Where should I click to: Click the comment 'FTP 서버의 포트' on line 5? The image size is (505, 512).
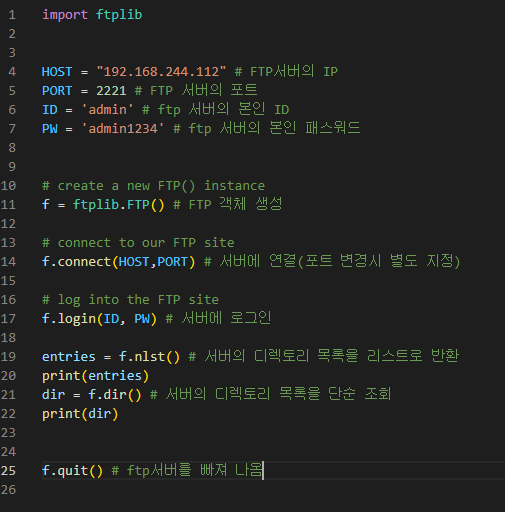(204, 90)
